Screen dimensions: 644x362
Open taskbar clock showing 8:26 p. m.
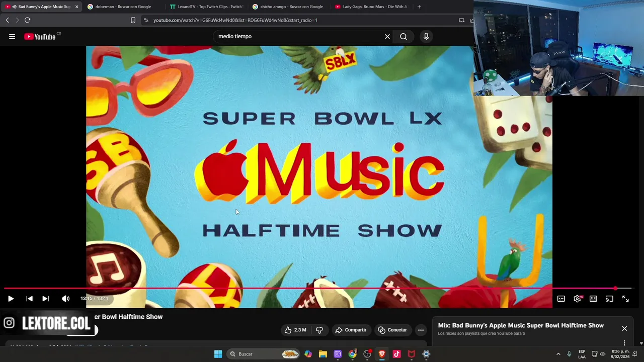click(621, 354)
